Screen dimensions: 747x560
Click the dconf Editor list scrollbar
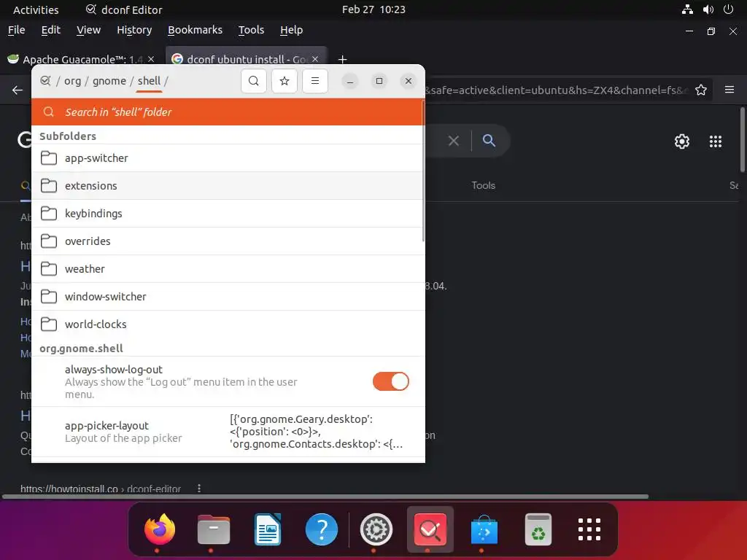click(x=423, y=171)
